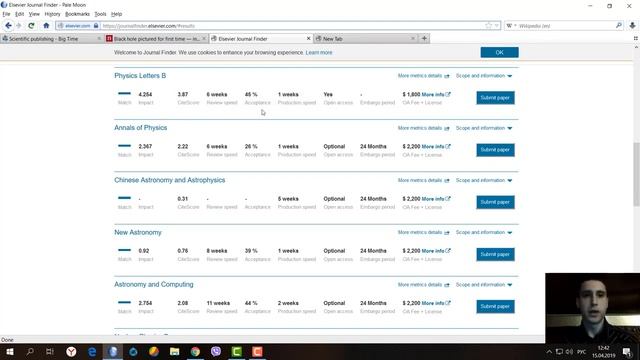Launch Google Chrome from the taskbar
This screenshot has height=360, width=640.
tap(195, 351)
